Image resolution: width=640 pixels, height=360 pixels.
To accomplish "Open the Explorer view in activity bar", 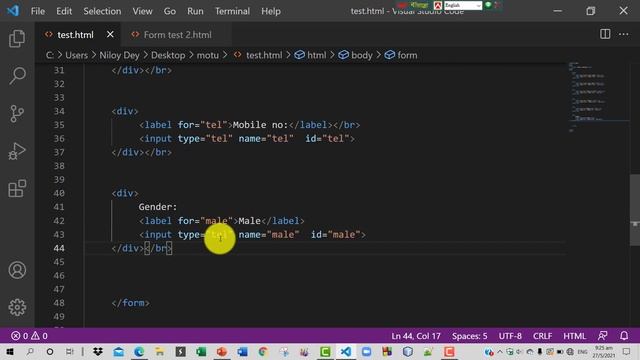I will click(17, 38).
